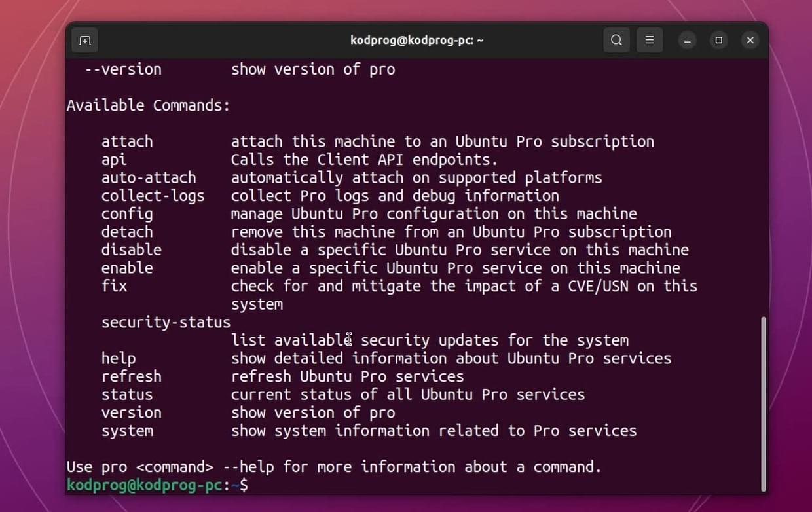812x512 pixels.
Task: Maximize the terminal window
Action: tap(718, 41)
